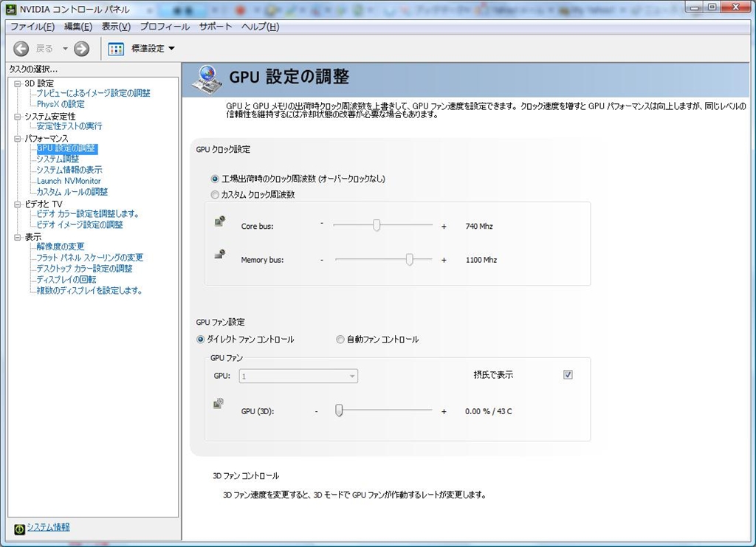Select カスタム ルールの調整 tree item
The height and width of the screenshot is (547, 756).
point(72,192)
